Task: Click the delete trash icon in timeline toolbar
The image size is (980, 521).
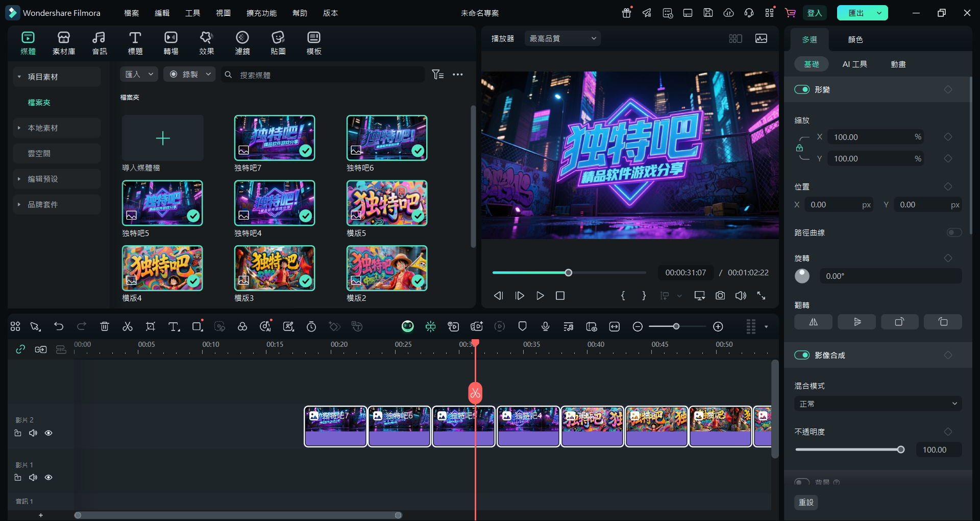Action: pyautogui.click(x=105, y=326)
